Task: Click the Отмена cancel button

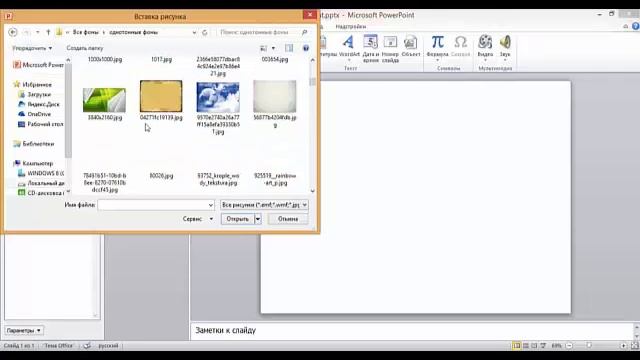Action: pyautogui.click(x=288, y=219)
